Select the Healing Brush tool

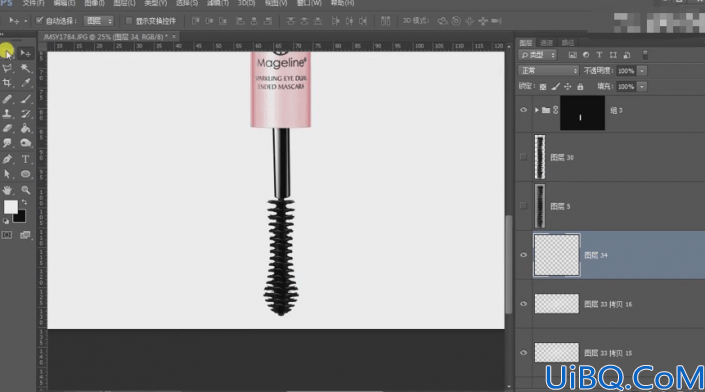[x=7, y=99]
